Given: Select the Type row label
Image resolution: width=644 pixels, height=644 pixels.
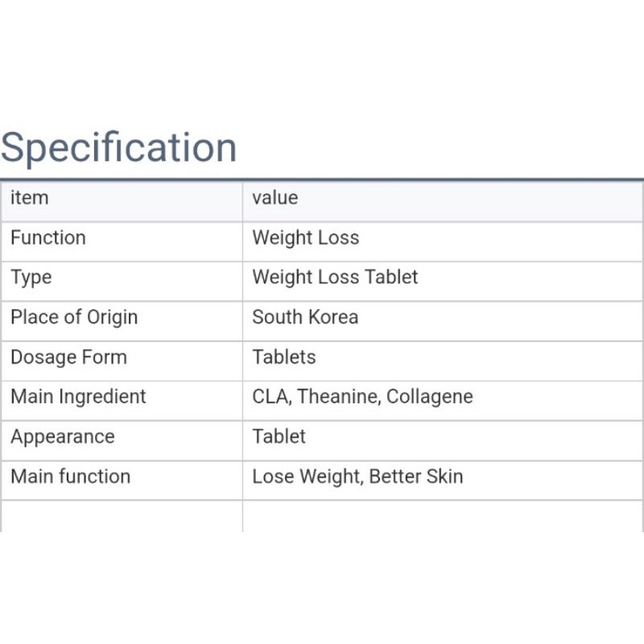Looking at the screenshot, I should click(x=31, y=277).
